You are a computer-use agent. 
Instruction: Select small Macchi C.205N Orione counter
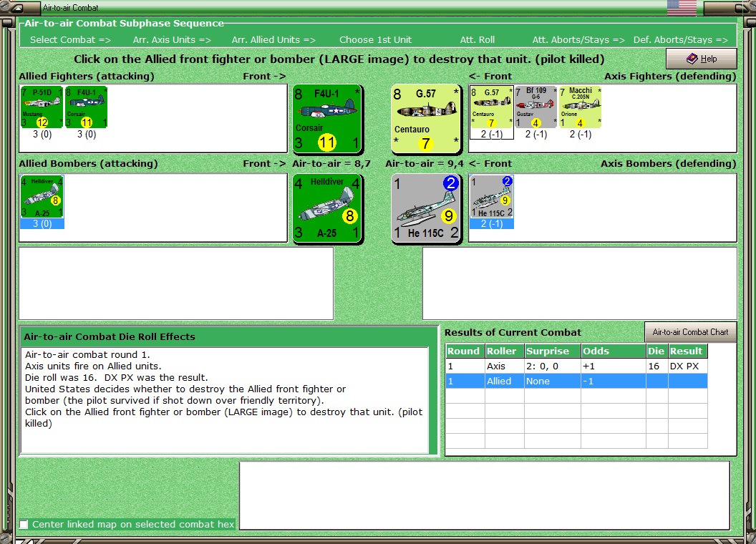580,107
